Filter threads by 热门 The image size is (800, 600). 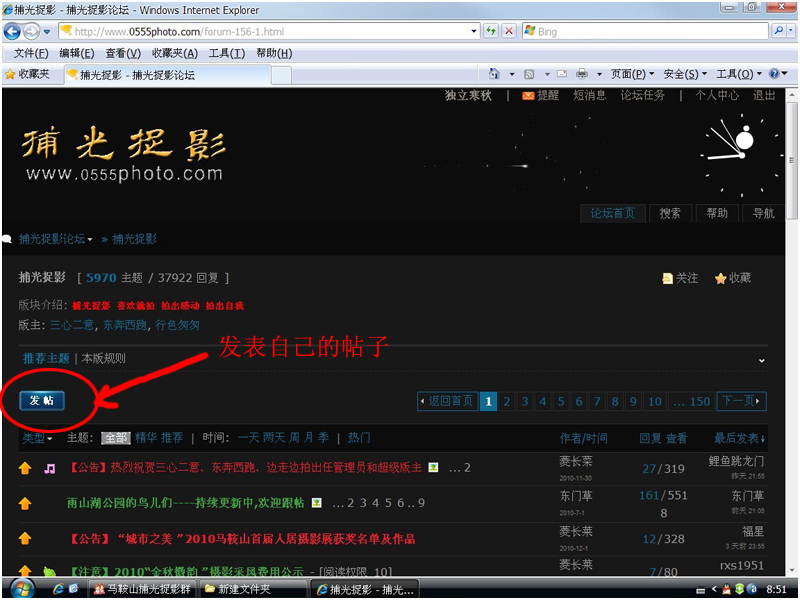coord(359,438)
